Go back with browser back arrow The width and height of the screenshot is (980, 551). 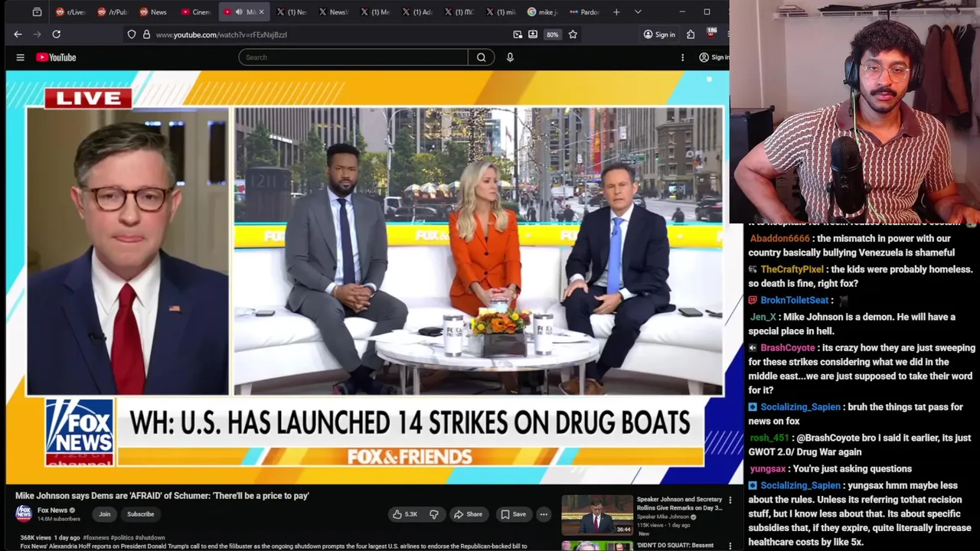[18, 34]
